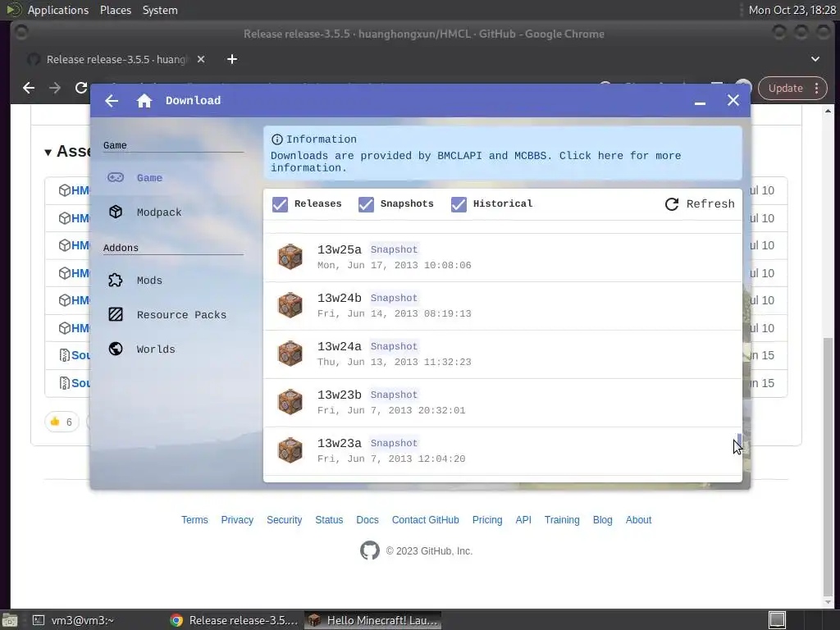Open the Applications menu in top panel
The width and height of the screenshot is (840, 630).
(x=58, y=10)
